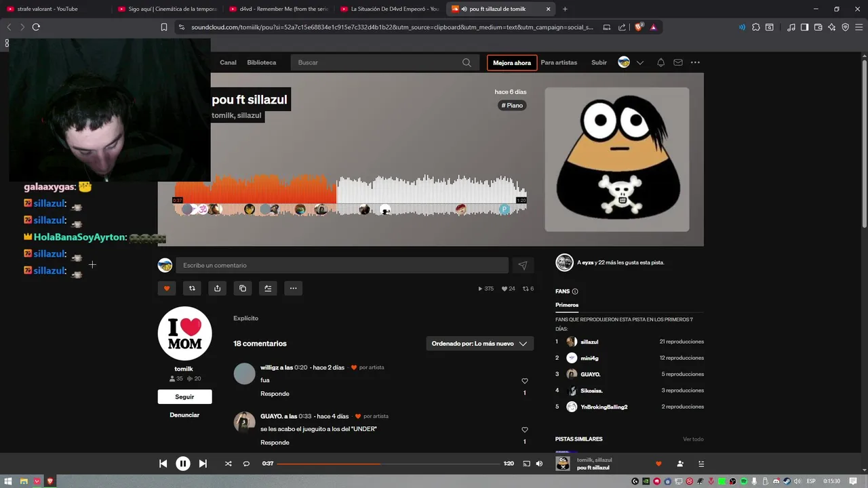Add the track to next up
Image resolution: width=868 pixels, height=488 pixels.
point(268,288)
